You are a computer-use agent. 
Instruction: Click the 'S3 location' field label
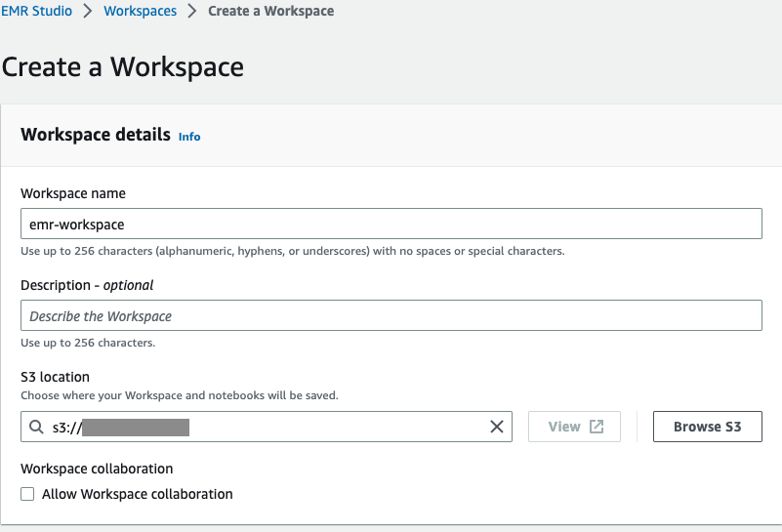55,377
